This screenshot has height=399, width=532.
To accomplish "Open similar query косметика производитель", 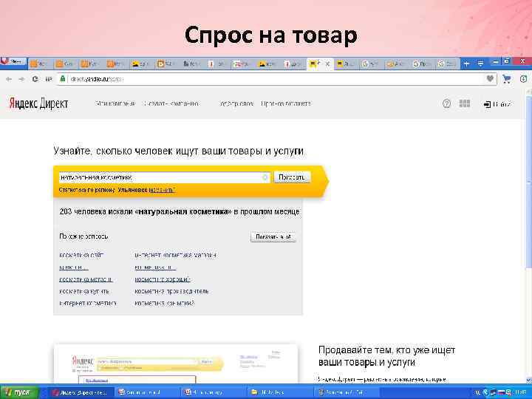I will [x=171, y=291].
